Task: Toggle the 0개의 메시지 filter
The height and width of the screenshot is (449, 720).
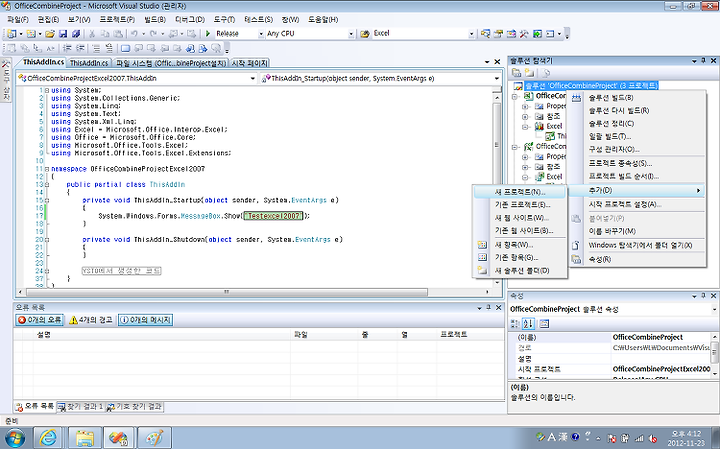Action: pos(145,320)
